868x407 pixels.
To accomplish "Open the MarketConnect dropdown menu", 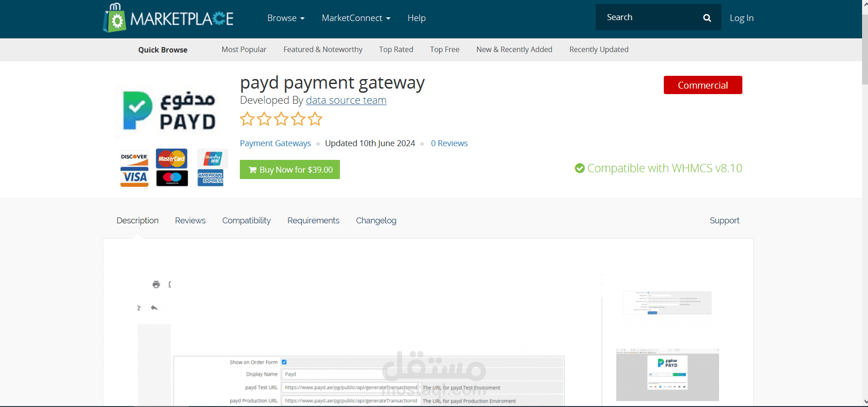I will pyautogui.click(x=356, y=18).
